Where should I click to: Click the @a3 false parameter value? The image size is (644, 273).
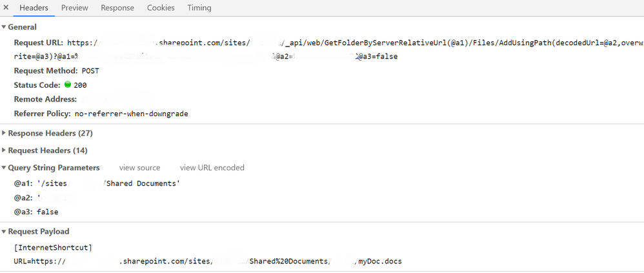pos(47,212)
